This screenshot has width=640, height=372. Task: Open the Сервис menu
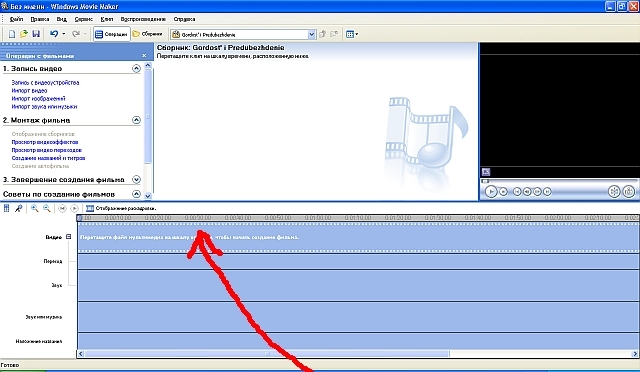[x=84, y=19]
